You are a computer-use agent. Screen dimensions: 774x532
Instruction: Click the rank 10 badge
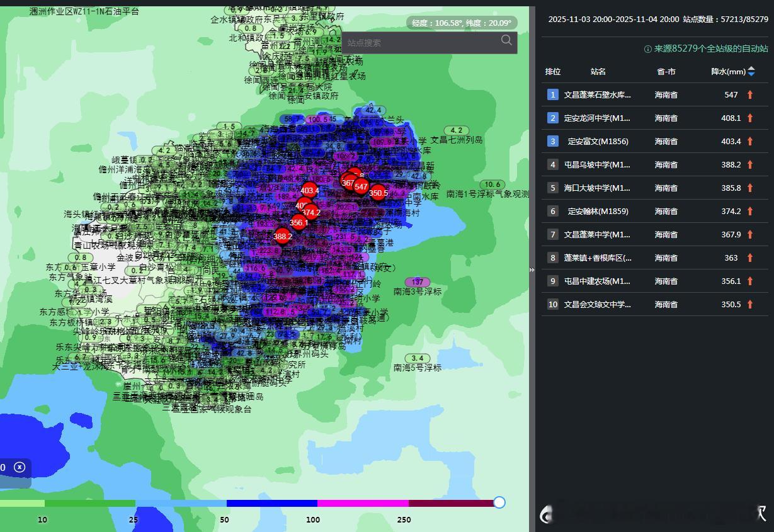click(x=552, y=304)
